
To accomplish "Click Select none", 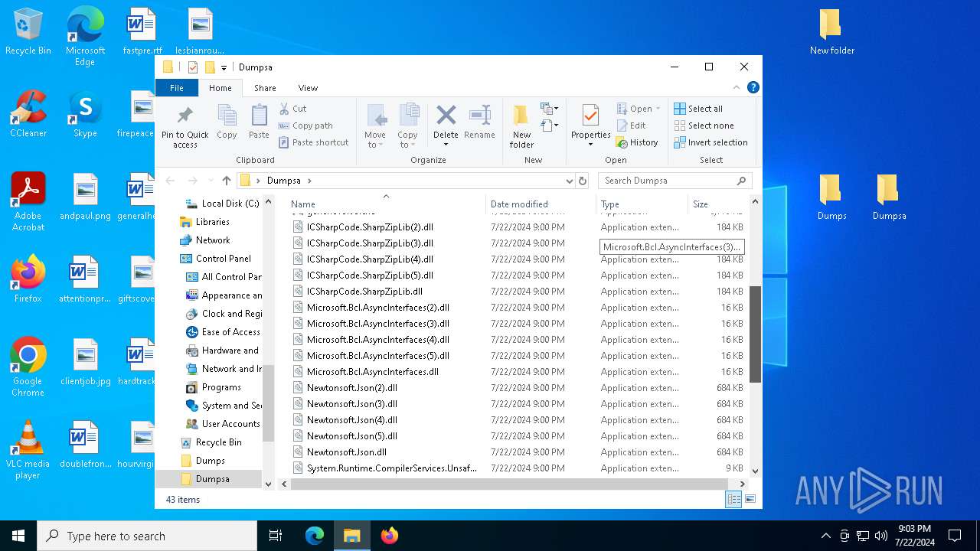I will pos(704,126).
